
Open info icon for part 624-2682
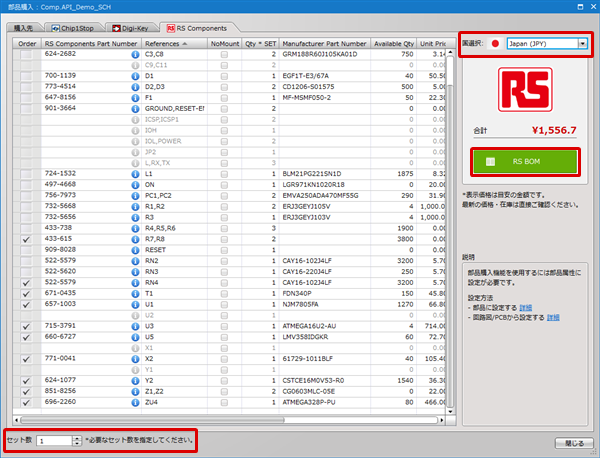pyautogui.click(x=135, y=54)
